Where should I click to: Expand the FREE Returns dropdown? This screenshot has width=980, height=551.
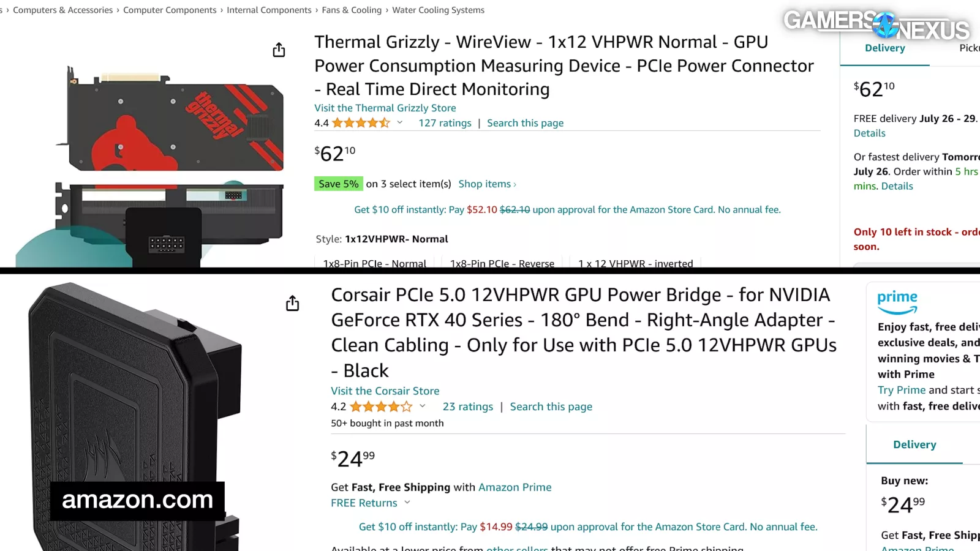(407, 503)
